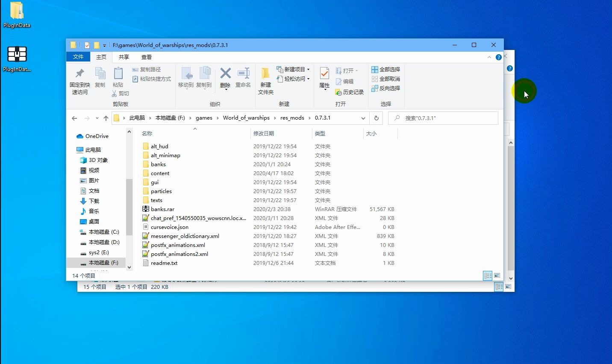Select the second PlugInDat... desktop icon
Viewport: 612px width, 364px height.
click(17, 59)
